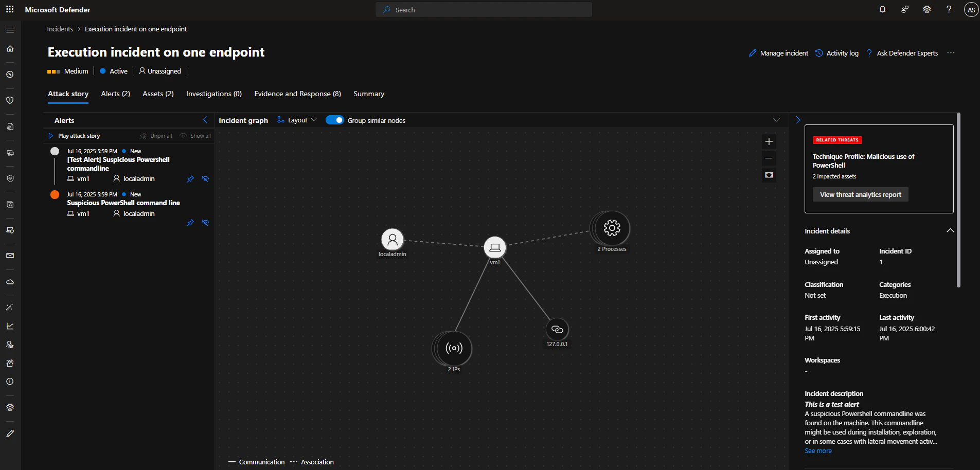Click Technique Profile: Malicious use of PowerShell
This screenshot has height=470, width=980.
[x=863, y=161]
